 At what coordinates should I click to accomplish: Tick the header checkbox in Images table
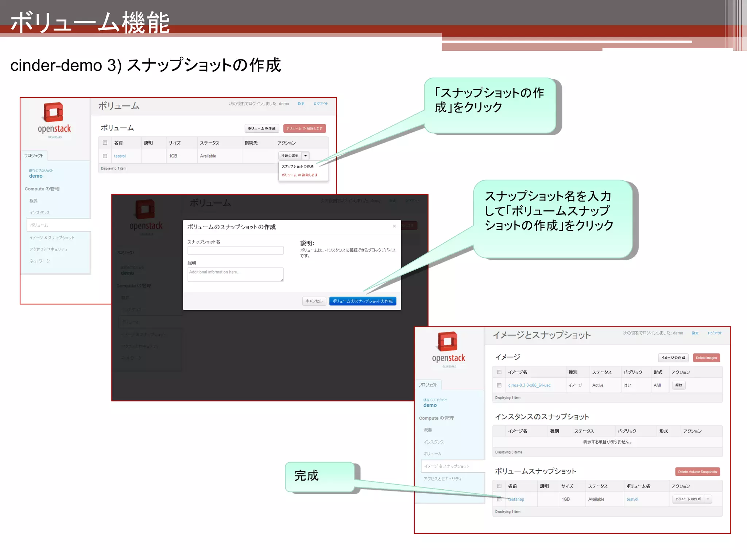pyautogui.click(x=499, y=372)
